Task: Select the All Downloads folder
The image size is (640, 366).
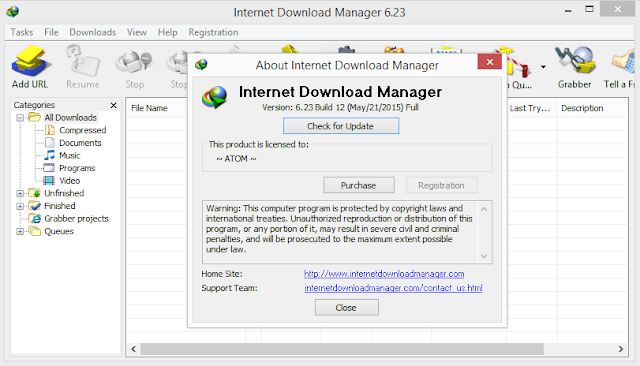Action: (70, 118)
